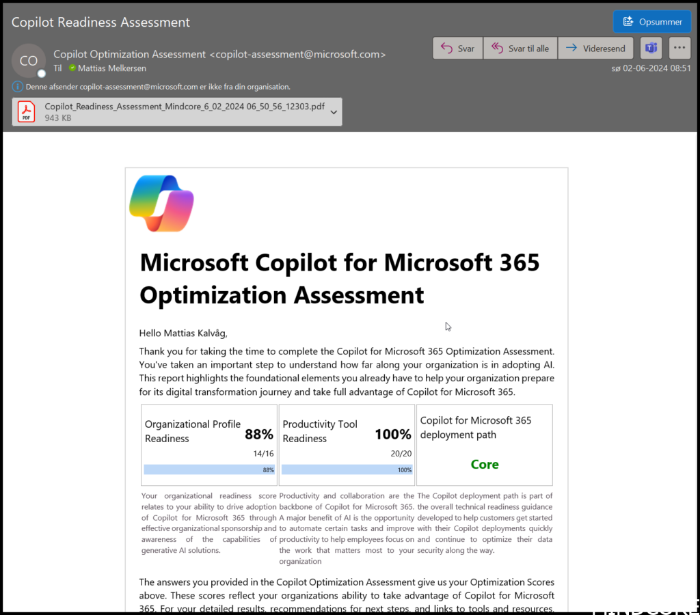
Task: Click green presence indicator beside Mattias Melkersen
Action: 72,68
